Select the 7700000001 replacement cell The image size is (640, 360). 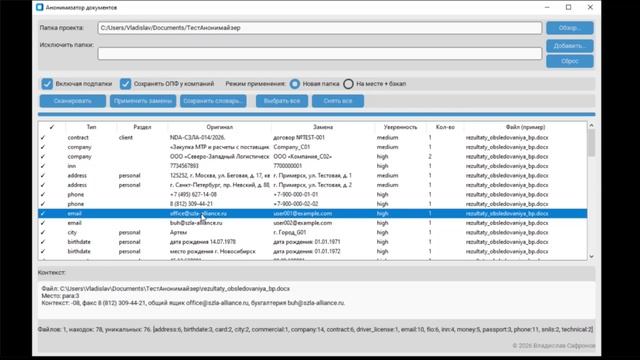tap(288, 166)
